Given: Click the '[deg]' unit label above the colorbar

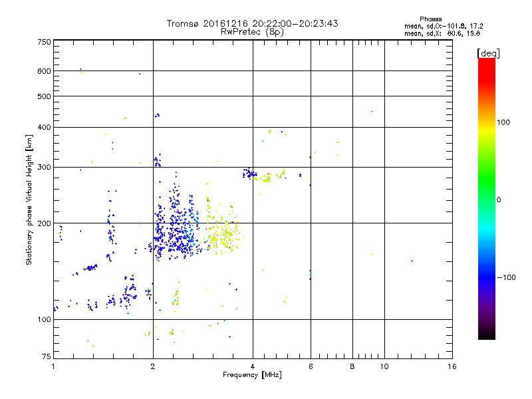Looking at the screenshot, I should [488, 53].
